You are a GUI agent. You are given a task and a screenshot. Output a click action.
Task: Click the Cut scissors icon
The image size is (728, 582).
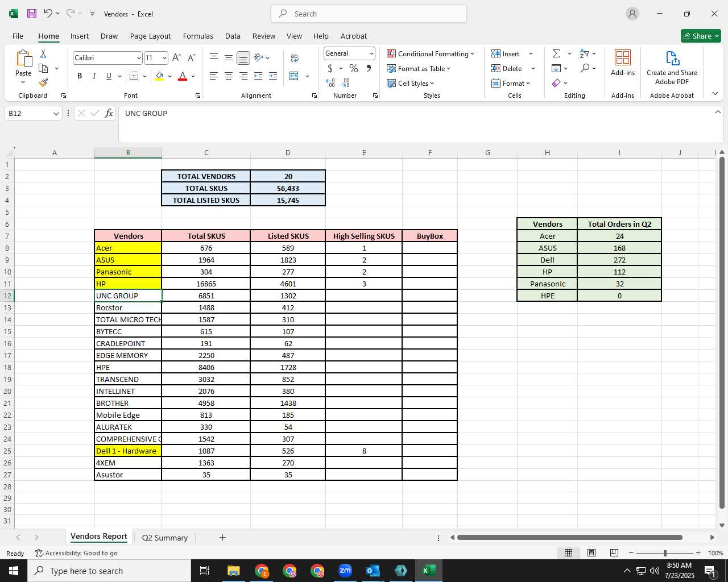coord(43,53)
